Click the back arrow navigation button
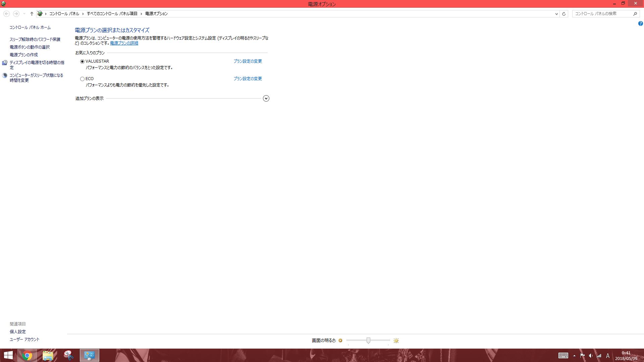 (6, 14)
